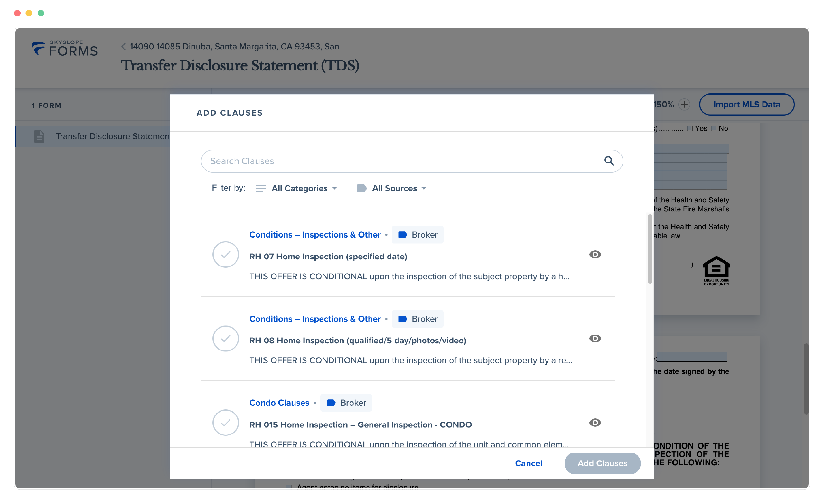Click the zoom in plus icon
This screenshot has width=824, height=504.
pyautogui.click(x=684, y=105)
